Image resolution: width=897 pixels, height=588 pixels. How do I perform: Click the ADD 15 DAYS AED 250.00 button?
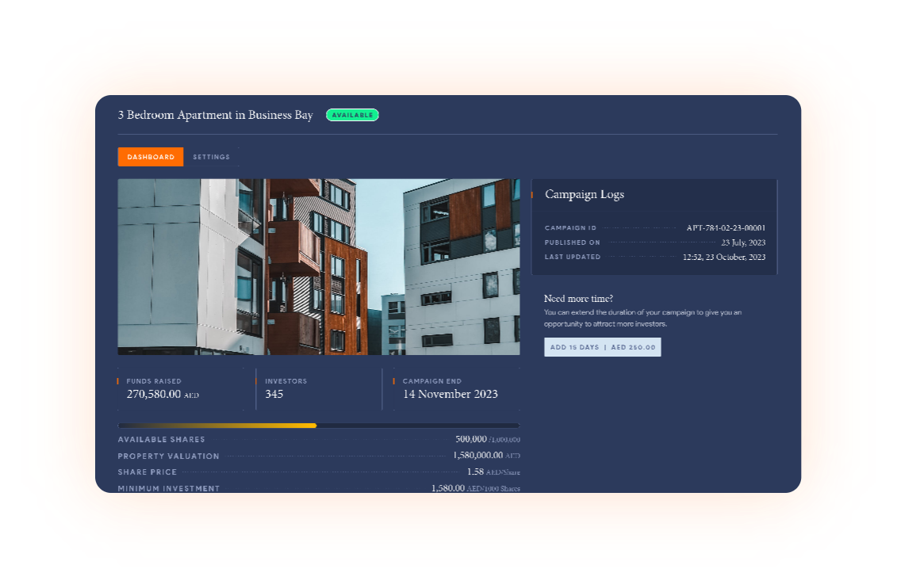click(x=603, y=347)
